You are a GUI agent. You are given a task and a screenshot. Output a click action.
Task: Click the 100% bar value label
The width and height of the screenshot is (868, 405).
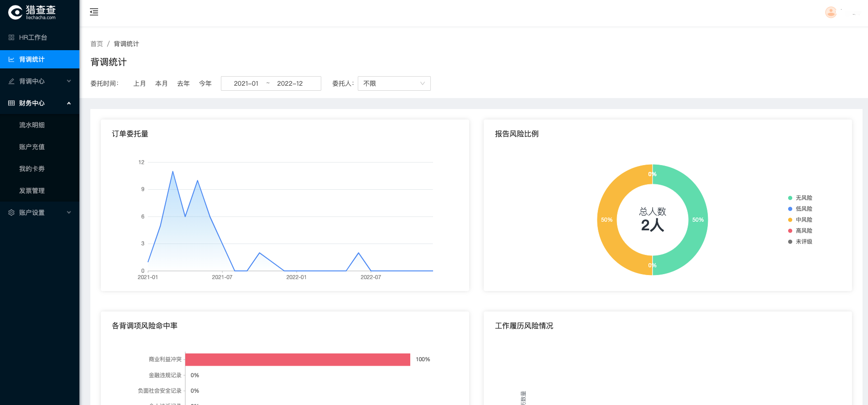point(423,359)
